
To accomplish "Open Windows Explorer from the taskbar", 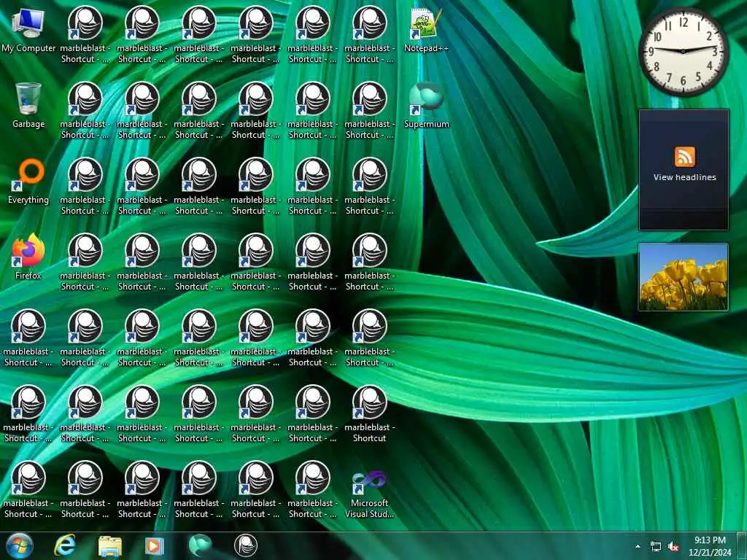I will [110, 545].
